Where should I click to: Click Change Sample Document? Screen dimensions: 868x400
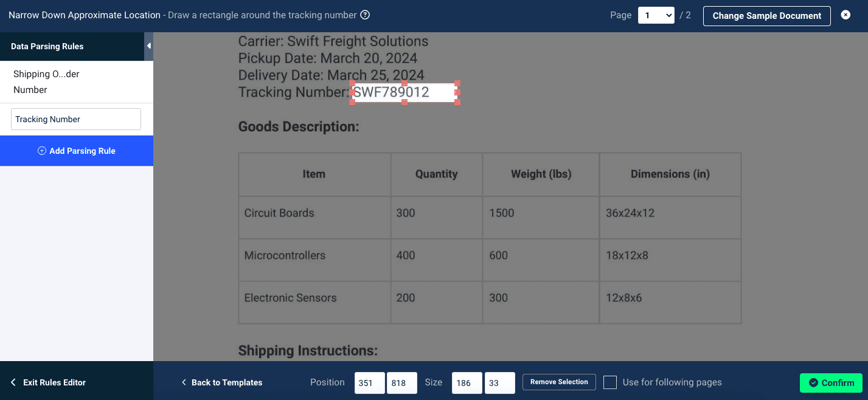766,16
